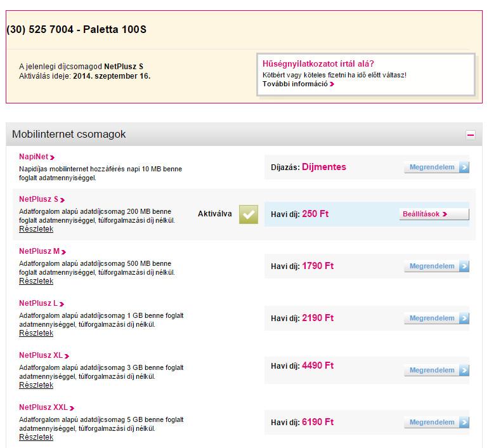Open the NetPlusz S package link
The height and width of the screenshot is (448, 489).
tap(42, 199)
